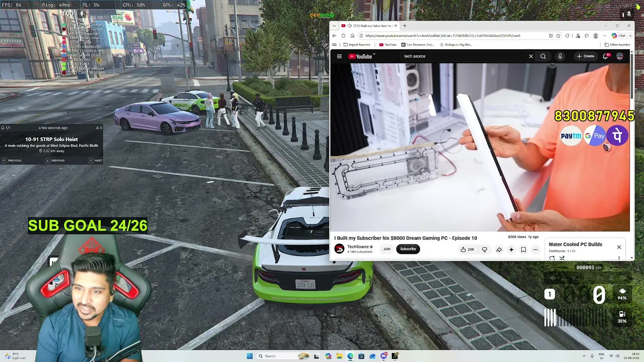Open the Live Producer bookmark
This screenshot has height=362, width=644.
[418, 45]
